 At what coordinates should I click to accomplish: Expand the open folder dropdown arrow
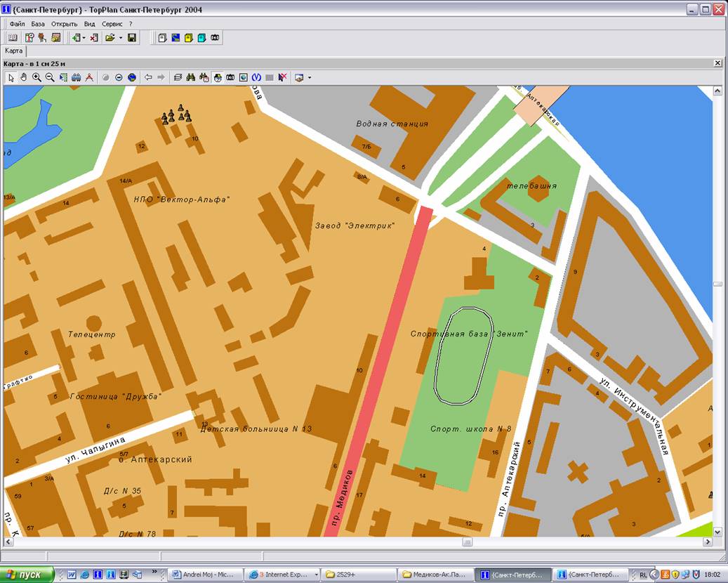(121, 37)
